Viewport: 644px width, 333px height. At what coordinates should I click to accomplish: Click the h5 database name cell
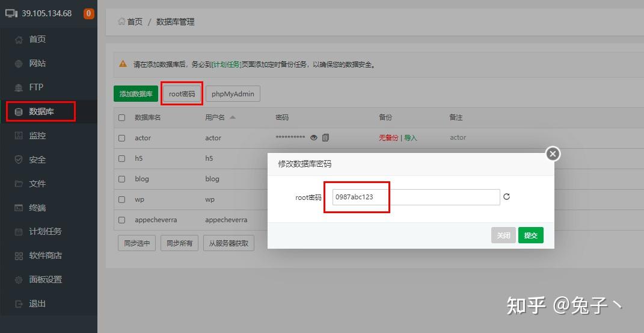coord(139,158)
